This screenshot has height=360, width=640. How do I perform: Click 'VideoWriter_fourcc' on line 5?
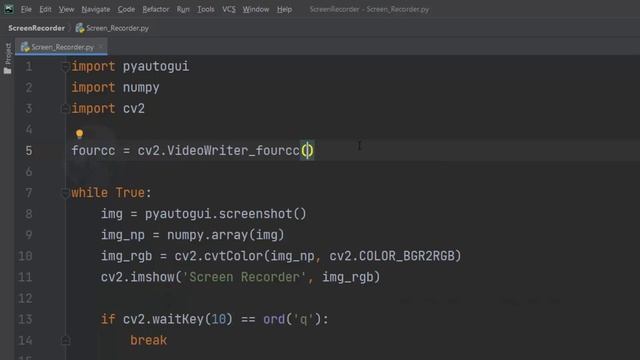click(x=233, y=151)
